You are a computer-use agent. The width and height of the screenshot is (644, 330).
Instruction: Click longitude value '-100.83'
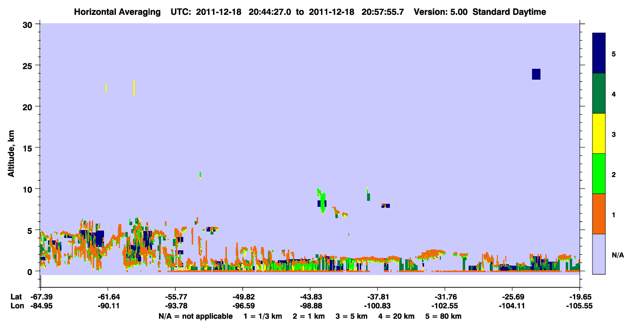coord(377,306)
